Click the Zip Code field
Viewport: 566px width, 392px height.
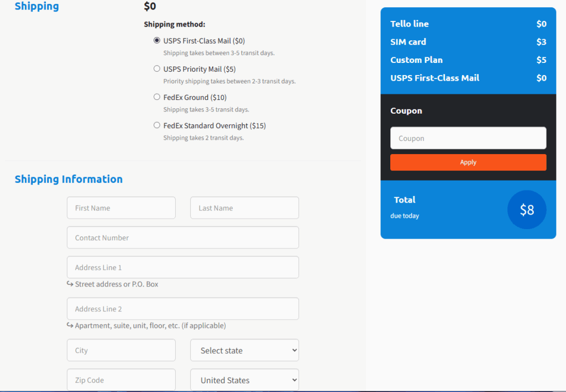coord(121,380)
